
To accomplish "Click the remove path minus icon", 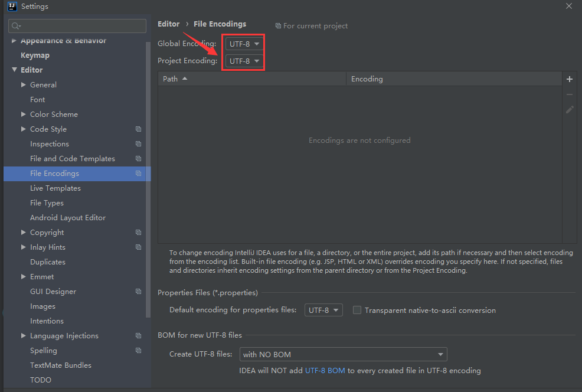I will (570, 94).
